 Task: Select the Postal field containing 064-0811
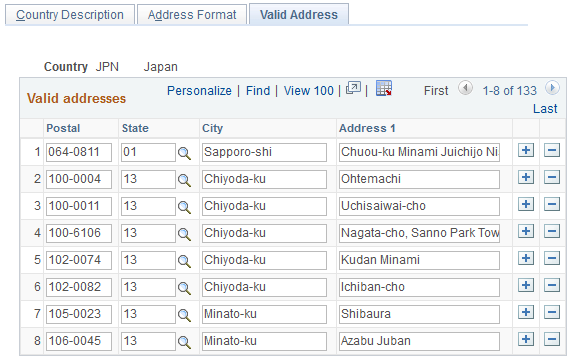tap(79, 152)
